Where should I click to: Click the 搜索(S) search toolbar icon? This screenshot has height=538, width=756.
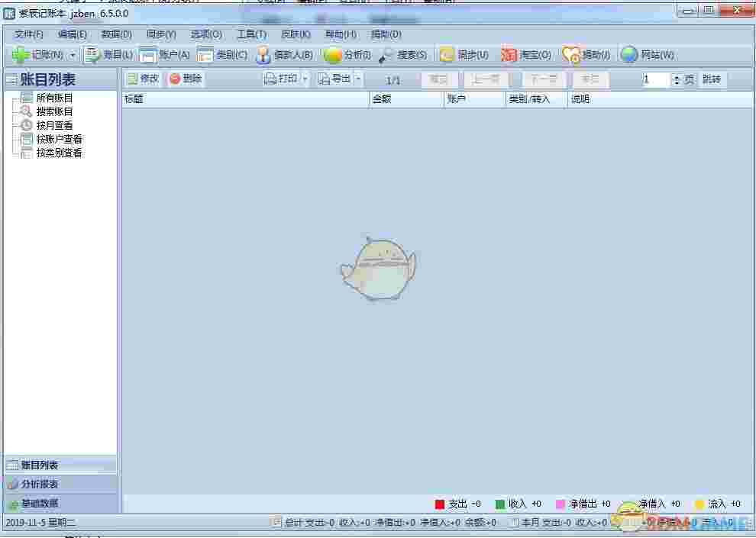pos(385,56)
